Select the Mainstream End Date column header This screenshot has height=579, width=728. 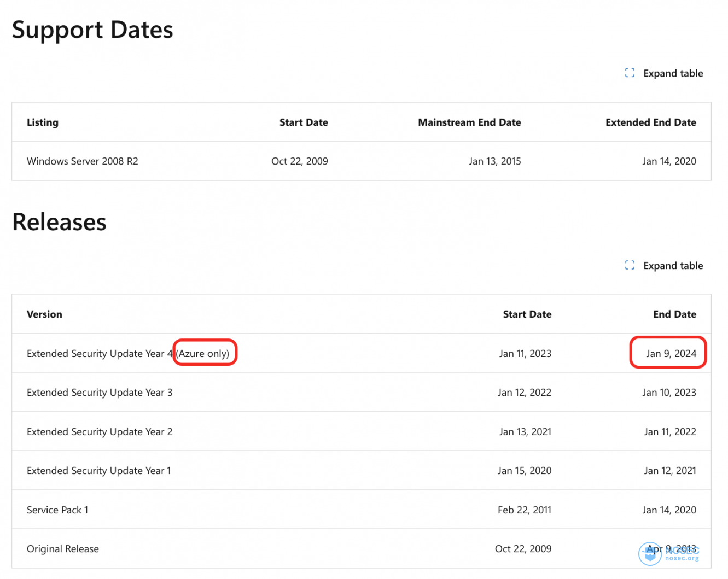pyautogui.click(x=469, y=122)
